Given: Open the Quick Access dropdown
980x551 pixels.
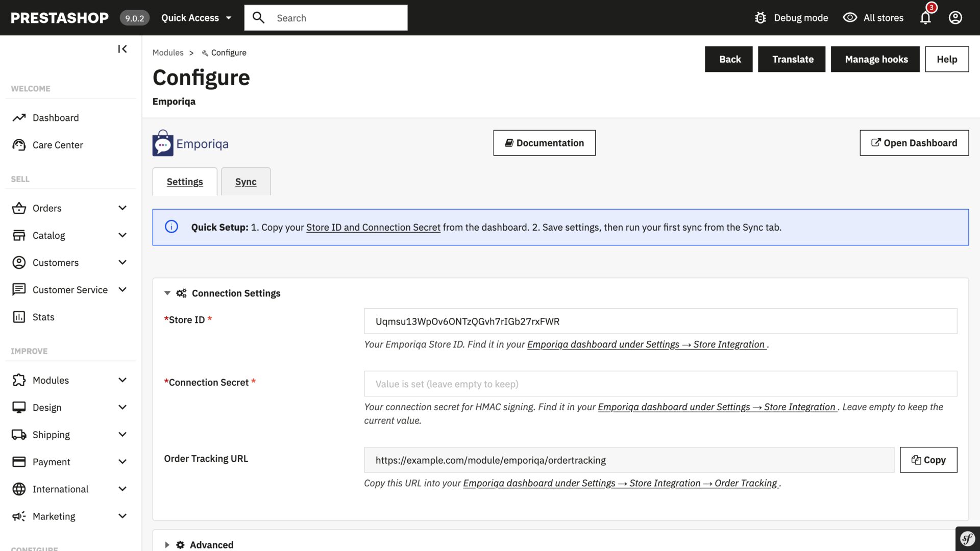Looking at the screenshot, I should coord(195,17).
